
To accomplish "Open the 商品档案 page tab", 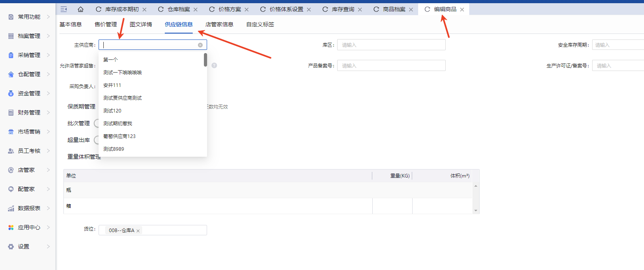I will coord(394,9).
